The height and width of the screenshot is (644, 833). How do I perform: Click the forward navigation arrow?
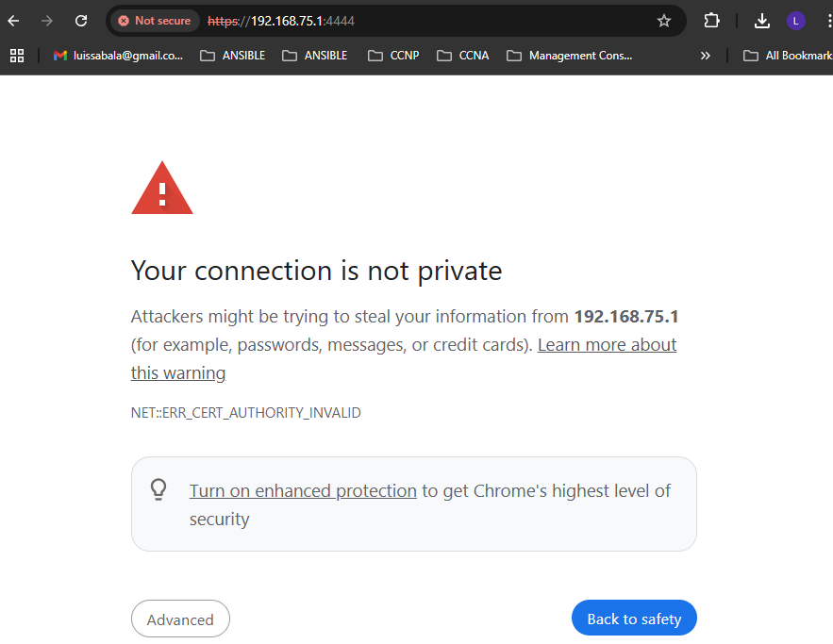[x=47, y=21]
